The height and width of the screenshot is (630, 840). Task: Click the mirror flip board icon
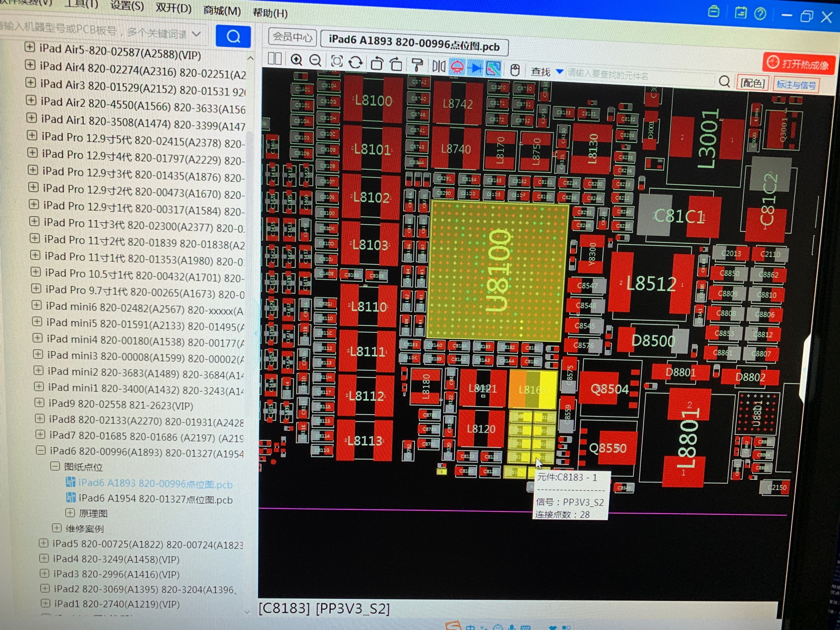point(438,66)
